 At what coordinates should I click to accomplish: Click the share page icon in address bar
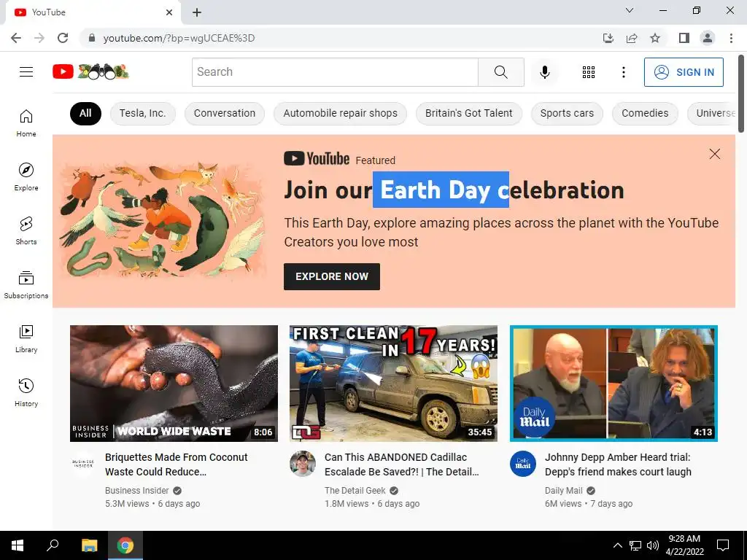632,38
